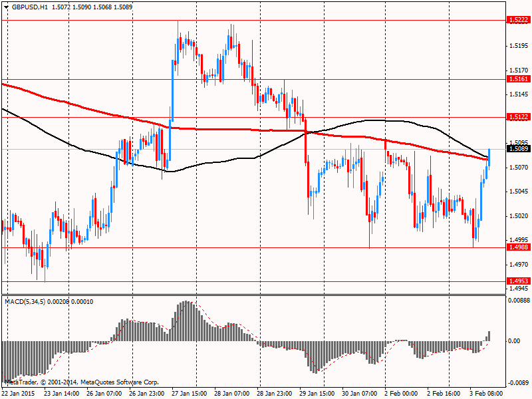
Task: Click the 1.5145 price axis tick
Action: click(x=519, y=94)
